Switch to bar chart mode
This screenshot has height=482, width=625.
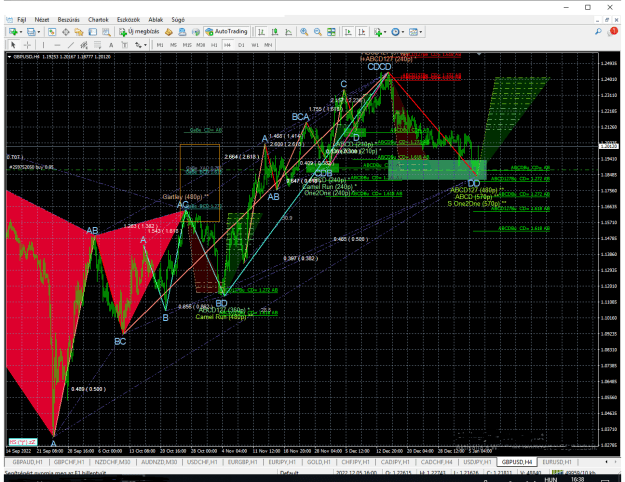[x=261, y=32]
